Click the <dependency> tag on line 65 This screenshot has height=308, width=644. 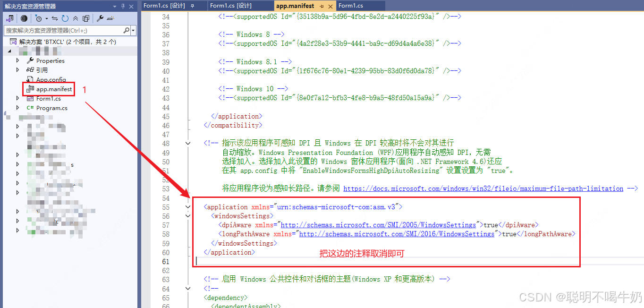coord(225,298)
